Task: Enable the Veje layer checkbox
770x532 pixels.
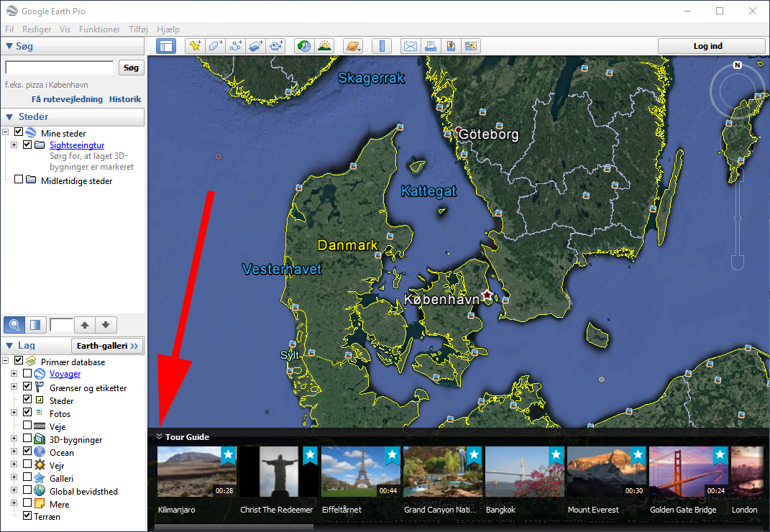Action: [x=27, y=426]
